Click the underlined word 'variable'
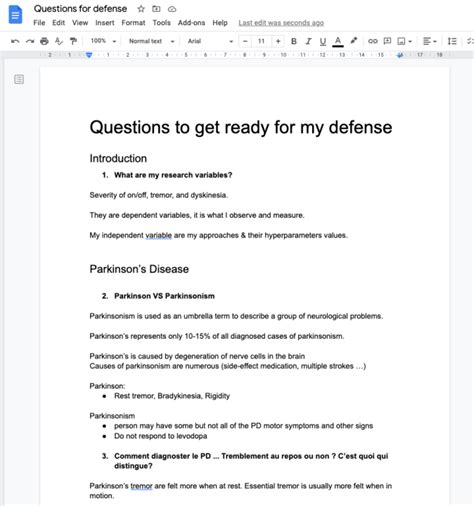This screenshot has height=506, width=474. point(158,235)
